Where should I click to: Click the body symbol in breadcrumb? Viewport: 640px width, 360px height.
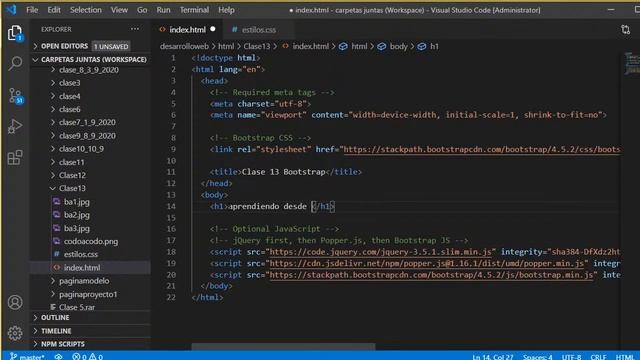coord(392,46)
